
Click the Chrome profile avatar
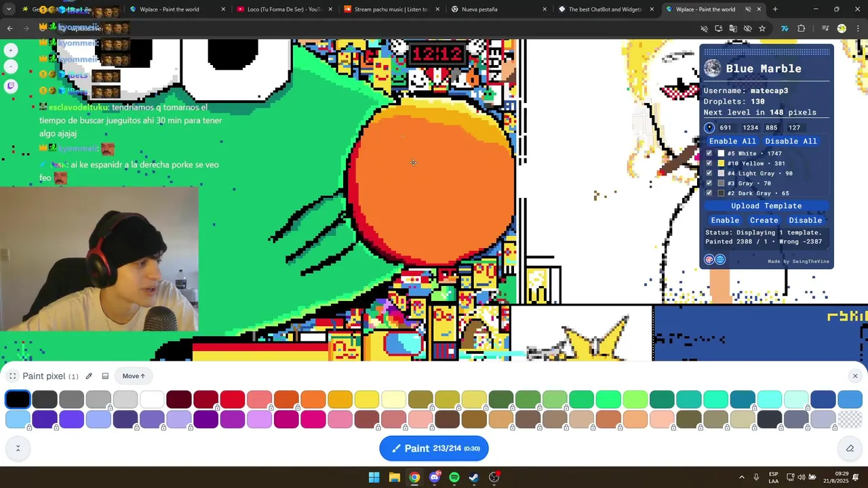[842, 28]
